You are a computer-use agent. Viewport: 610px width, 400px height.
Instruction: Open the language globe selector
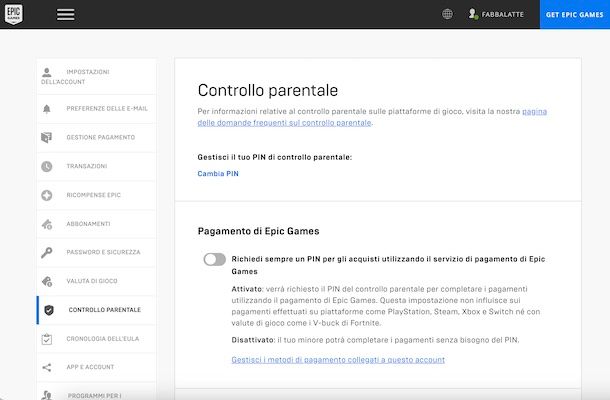(x=447, y=14)
